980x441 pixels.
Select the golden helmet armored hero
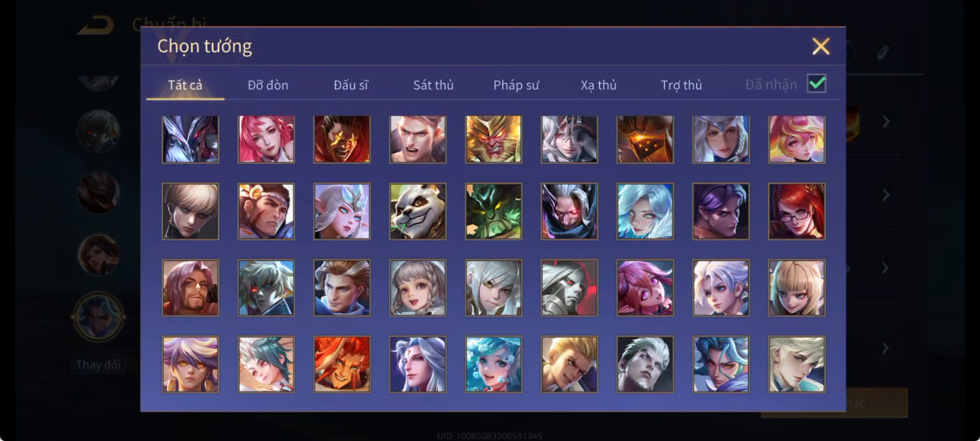pos(645,139)
